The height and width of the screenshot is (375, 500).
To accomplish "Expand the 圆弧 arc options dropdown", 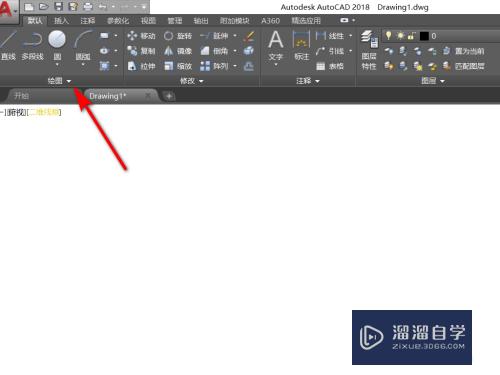I will pyautogui.click(x=83, y=65).
